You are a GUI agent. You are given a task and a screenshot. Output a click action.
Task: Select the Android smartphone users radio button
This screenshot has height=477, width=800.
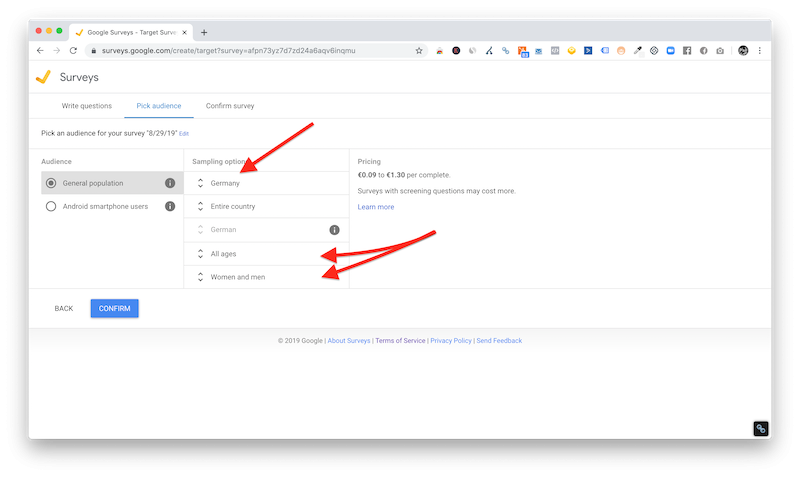click(51, 206)
